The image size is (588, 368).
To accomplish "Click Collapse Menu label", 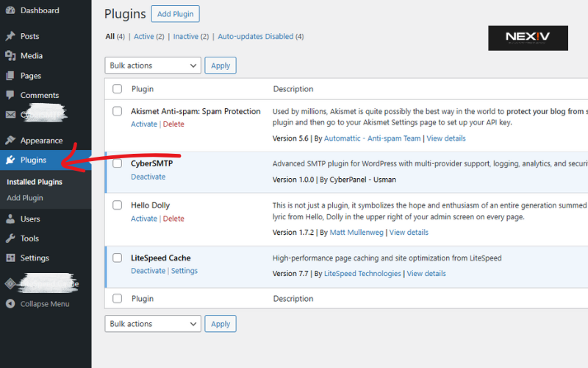I will (45, 304).
